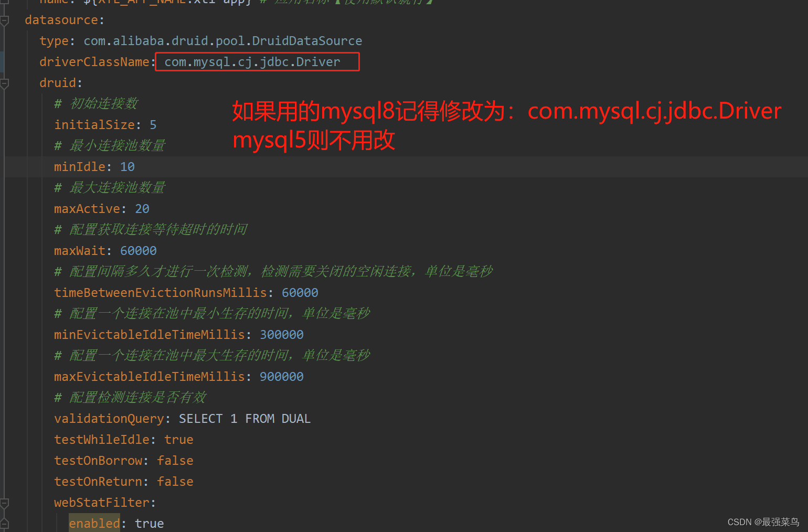Click the webStatFilter key
808x532 pixels.
point(102,503)
